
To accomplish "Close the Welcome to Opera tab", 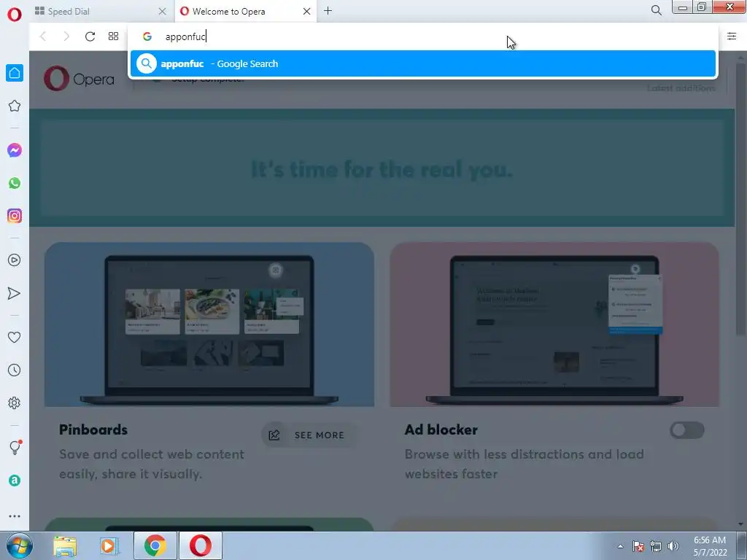I will point(307,12).
